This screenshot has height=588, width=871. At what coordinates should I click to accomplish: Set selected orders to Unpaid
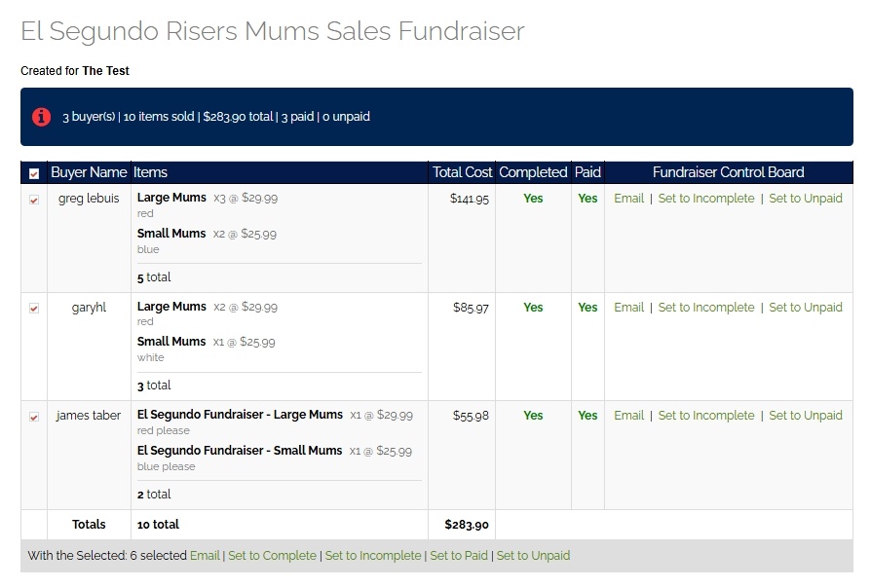(x=533, y=555)
